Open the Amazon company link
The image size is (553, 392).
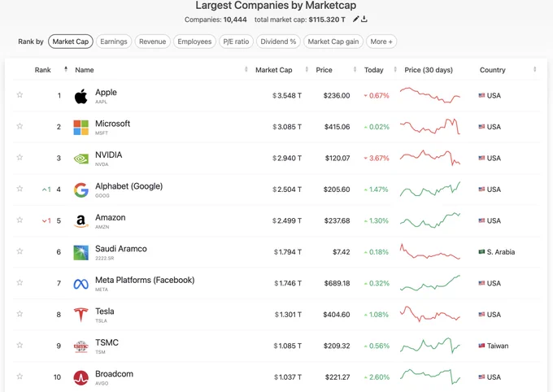111,218
